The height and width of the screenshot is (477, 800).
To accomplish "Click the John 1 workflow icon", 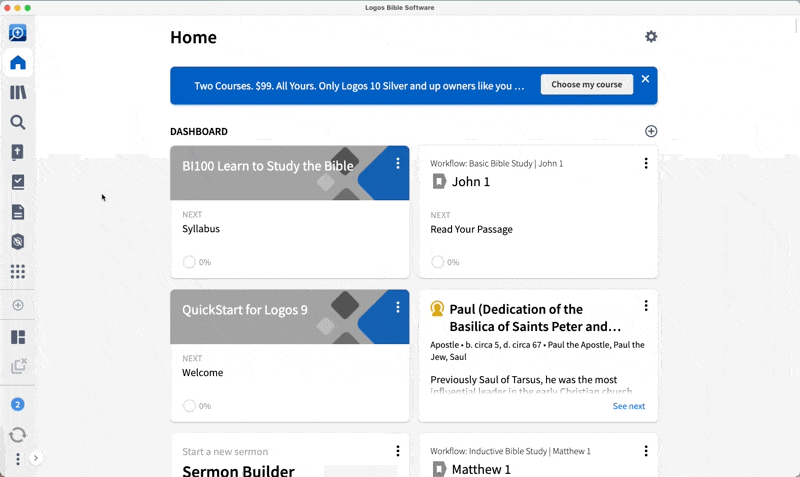I will [x=439, y=181].
